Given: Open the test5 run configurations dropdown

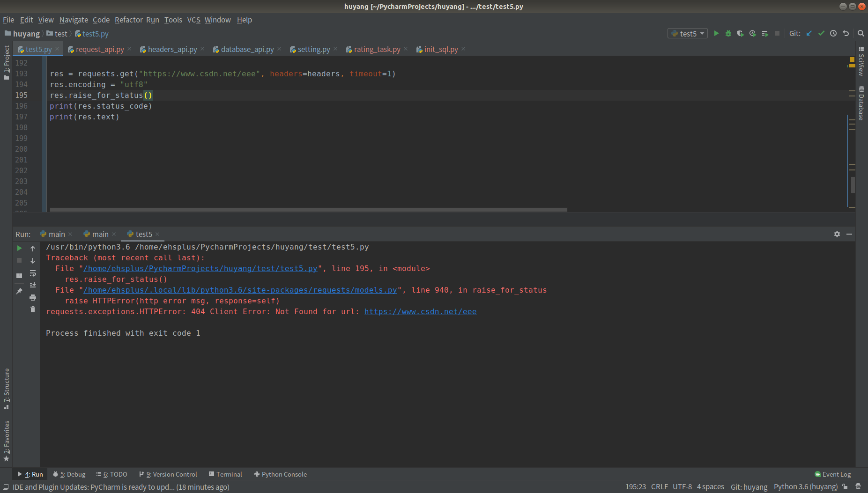Looking at the screenshot, I should click(687, 33).
